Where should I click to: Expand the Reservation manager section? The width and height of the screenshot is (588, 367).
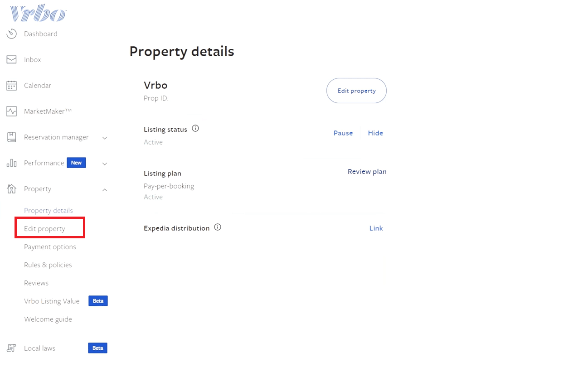pos(105,138)
